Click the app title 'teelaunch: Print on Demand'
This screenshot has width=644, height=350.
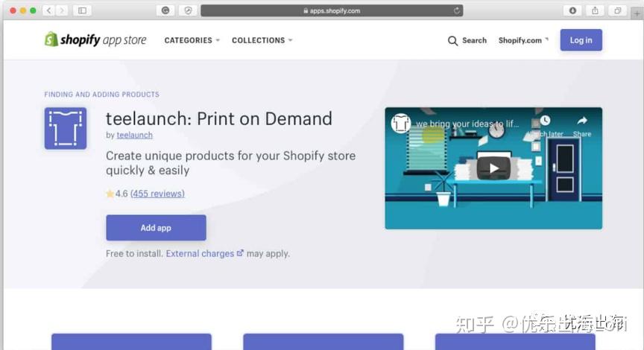pyautogui.click(x=219, y=118)
